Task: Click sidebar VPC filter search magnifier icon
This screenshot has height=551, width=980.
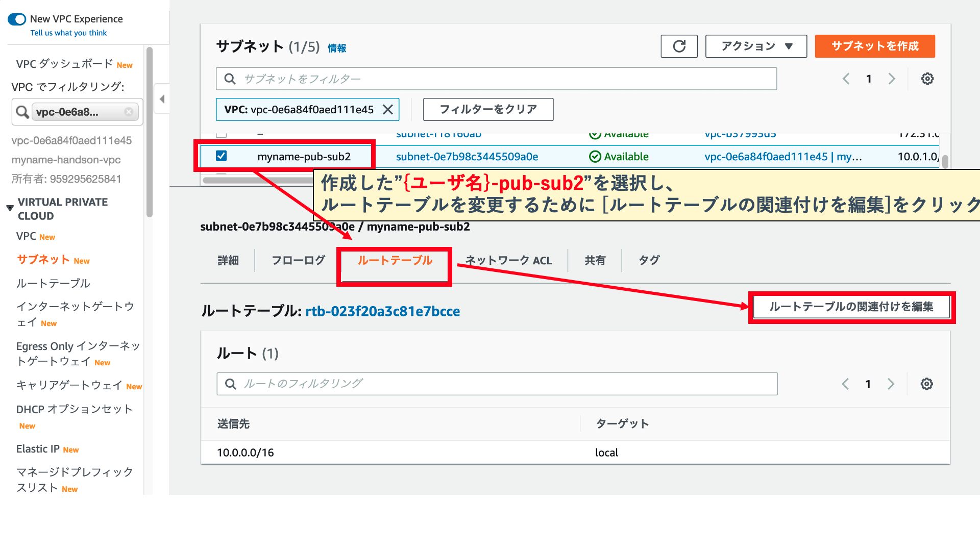Action: point(22,112)
